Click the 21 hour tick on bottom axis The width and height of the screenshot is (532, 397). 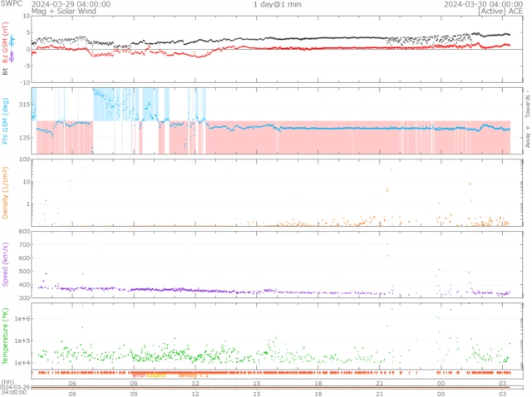379,385
